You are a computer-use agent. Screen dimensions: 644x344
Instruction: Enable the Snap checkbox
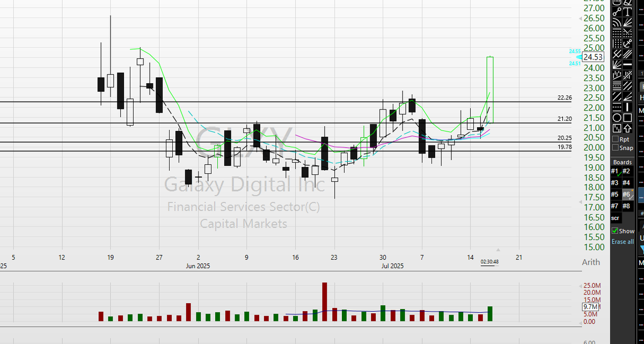(615, 148)
